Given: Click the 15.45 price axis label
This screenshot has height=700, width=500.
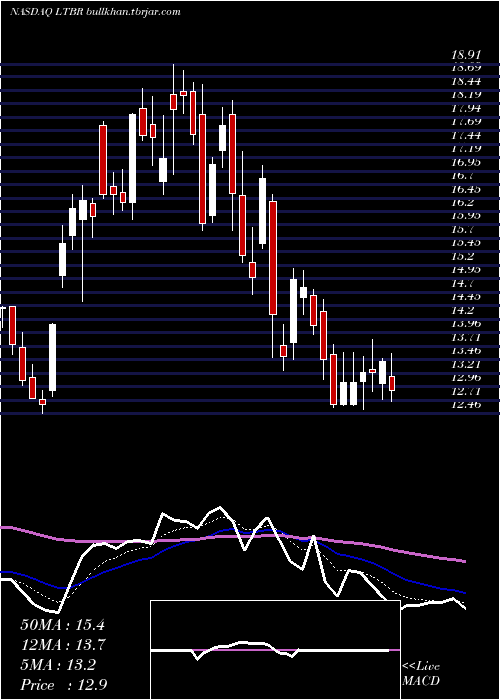Looking at the screenshot, I should pyautogui.click(x=467, y=243).
